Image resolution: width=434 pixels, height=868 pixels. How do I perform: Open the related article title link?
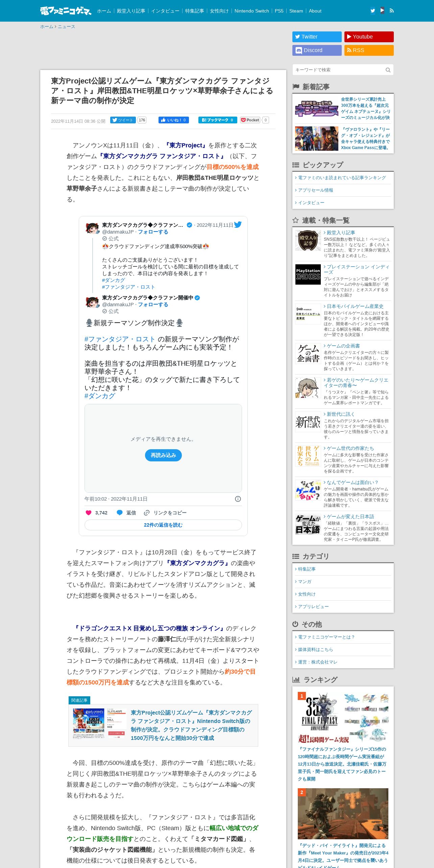pos(191,725)
